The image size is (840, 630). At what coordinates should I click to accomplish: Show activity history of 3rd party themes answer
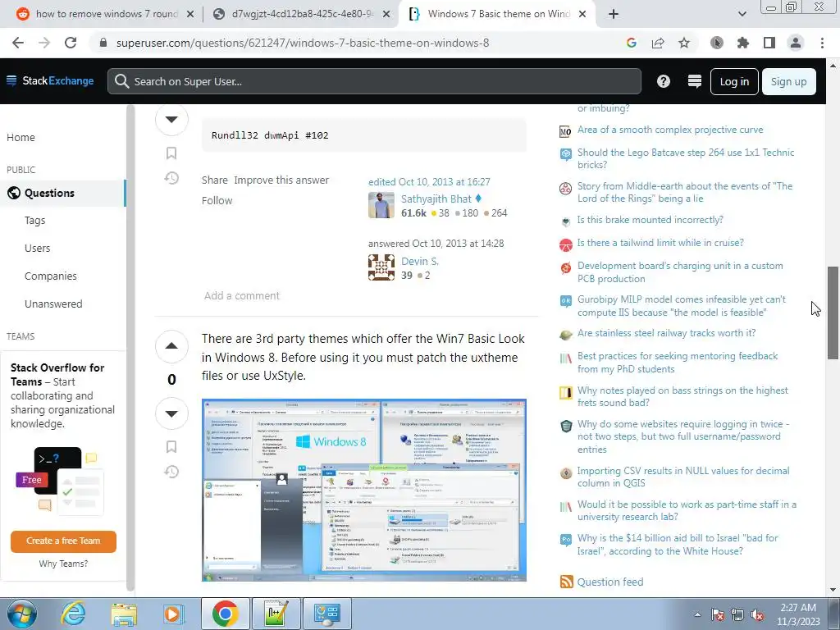point(171,472)
